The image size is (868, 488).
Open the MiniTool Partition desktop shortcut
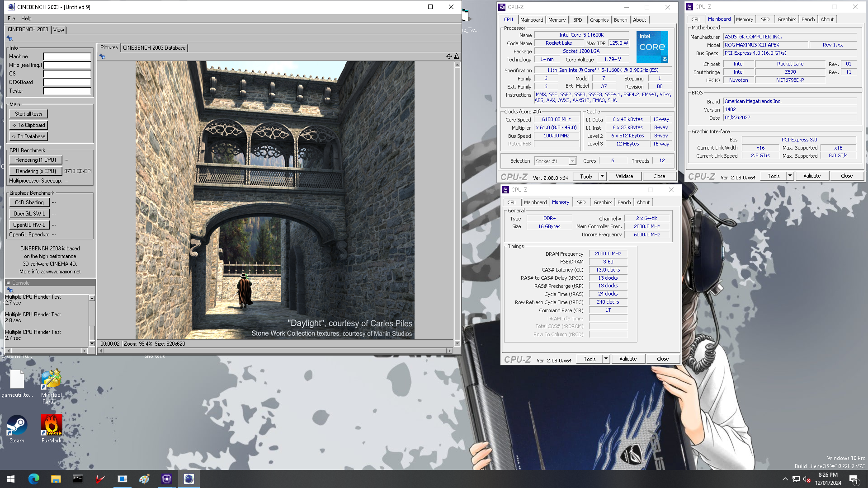pyautogui.click(x=51, y=386)
